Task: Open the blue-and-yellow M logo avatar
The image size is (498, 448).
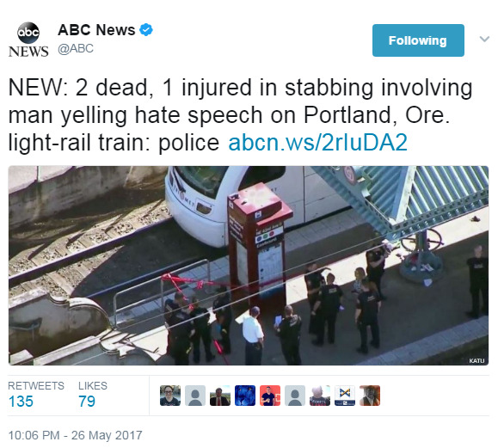Action: 345,396
